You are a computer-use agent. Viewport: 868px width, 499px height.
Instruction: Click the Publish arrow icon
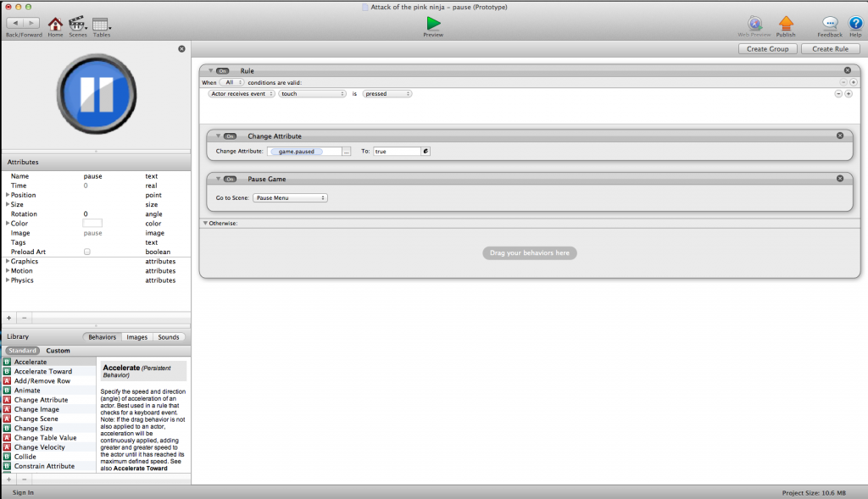[786, 24]
